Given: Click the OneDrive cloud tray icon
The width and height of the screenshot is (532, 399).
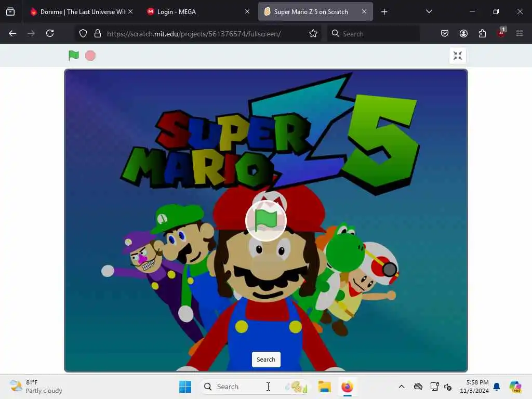Looking at the screenshot, I should pos(418,387).
